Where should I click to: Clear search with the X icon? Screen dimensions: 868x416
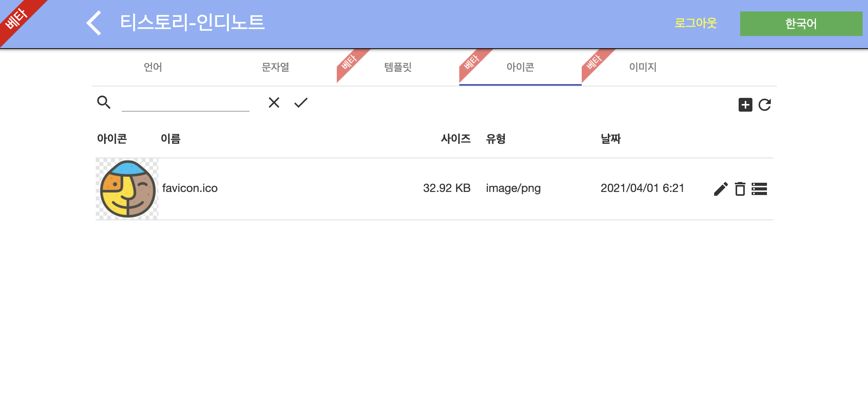pos(274,102)
